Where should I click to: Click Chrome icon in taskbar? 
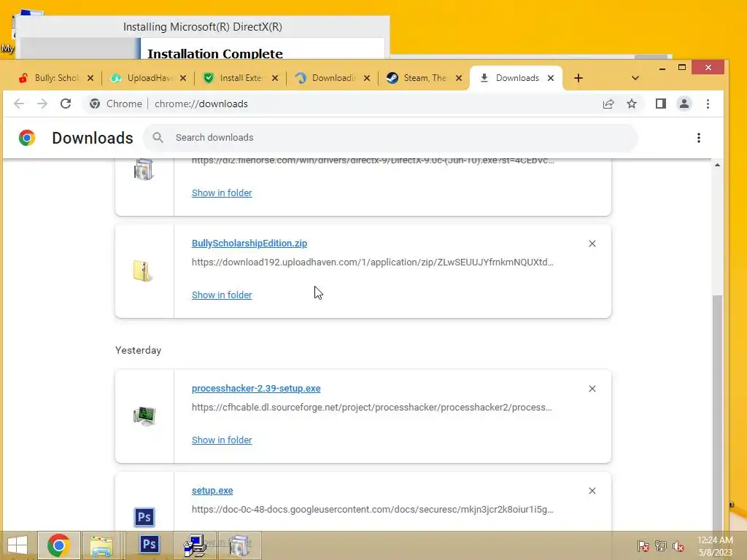click(58, 545)
